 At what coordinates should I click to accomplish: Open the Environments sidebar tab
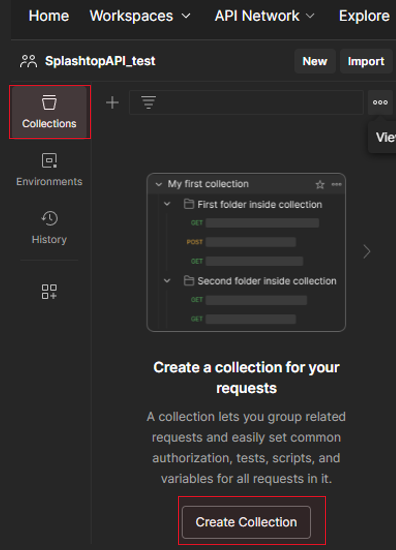click(x=49, y=170)
